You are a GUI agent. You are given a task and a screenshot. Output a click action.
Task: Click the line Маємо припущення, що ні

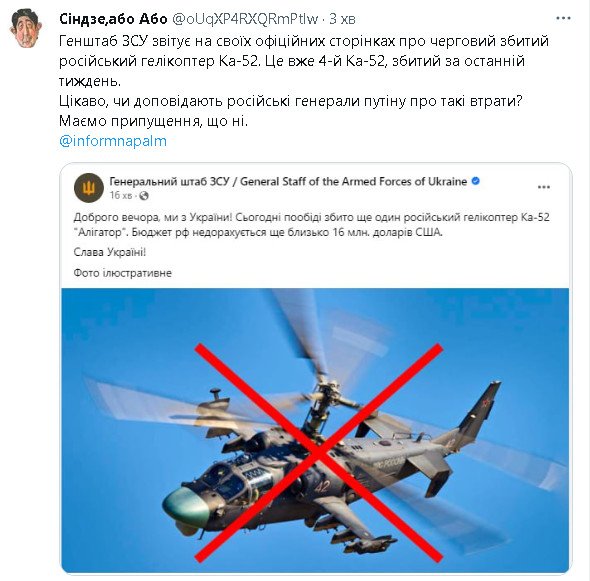pyautogui.click(x=154, y=121)
